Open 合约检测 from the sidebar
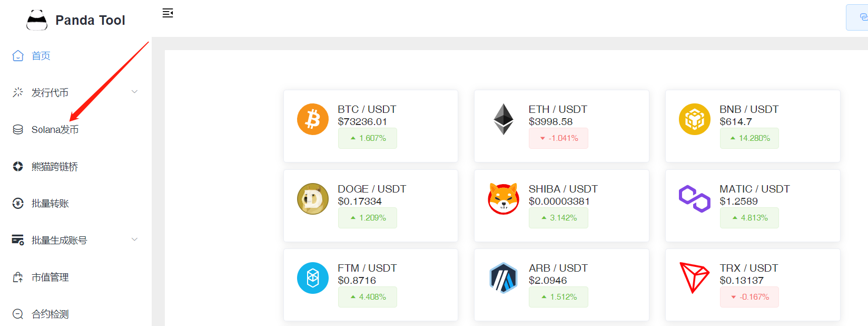The height and width of the screenshot is (326, 868). click(50, 314)
